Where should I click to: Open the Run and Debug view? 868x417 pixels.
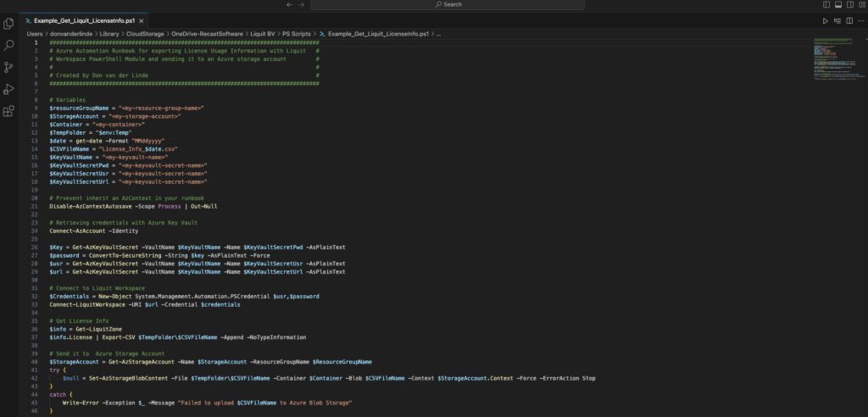(9, 89)
